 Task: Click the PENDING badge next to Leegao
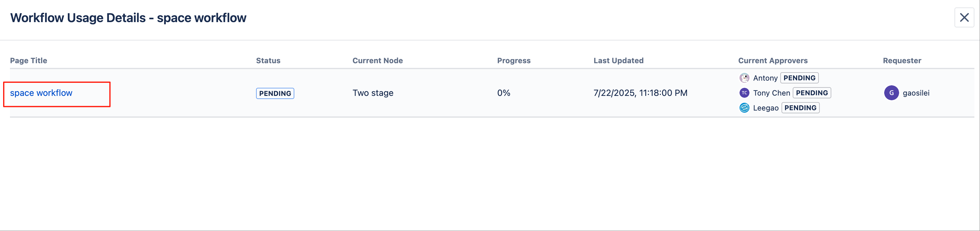(x=800, y=108)
